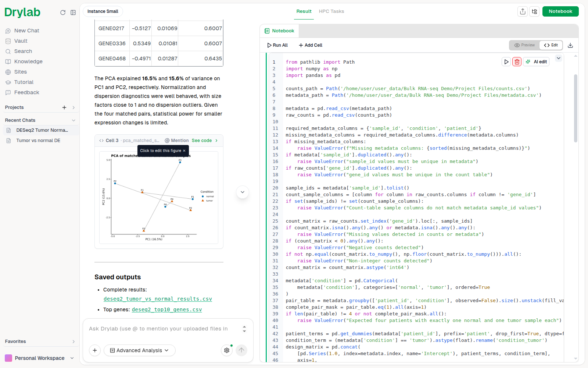Expand the Favorites section
Screen dimensions: 588x368
pos(73,342)
